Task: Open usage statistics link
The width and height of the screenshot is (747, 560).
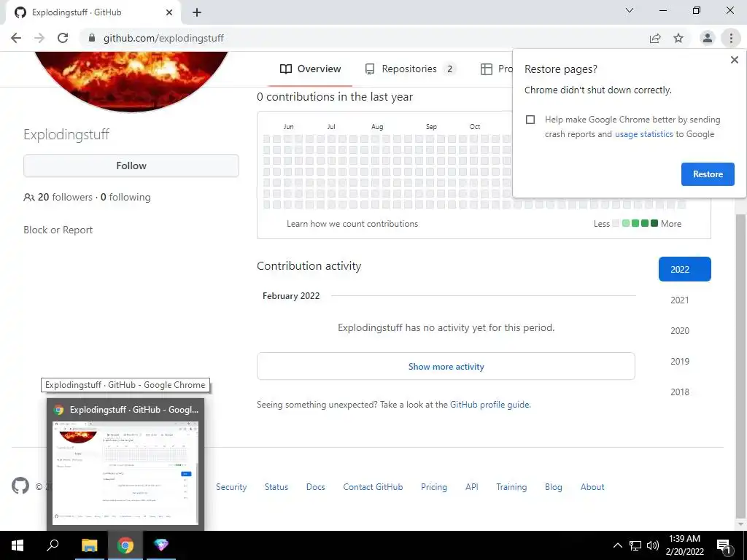Action: click(643, 134)
